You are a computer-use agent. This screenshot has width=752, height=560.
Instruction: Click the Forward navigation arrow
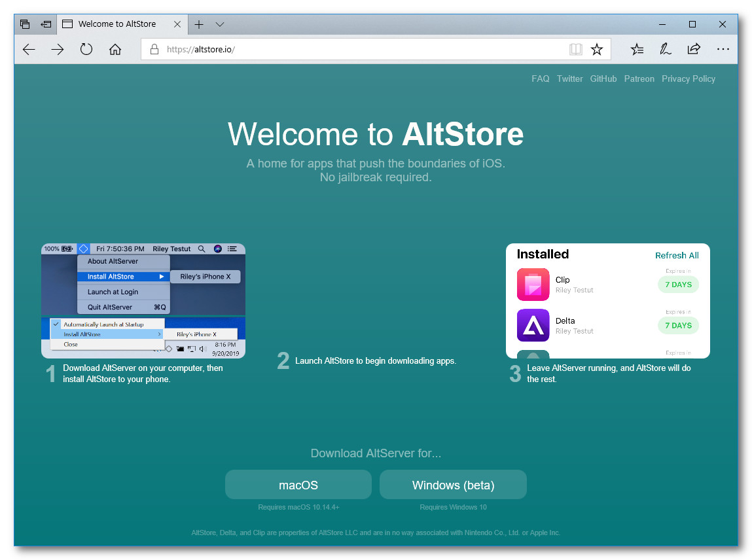(x=58, y=49)
